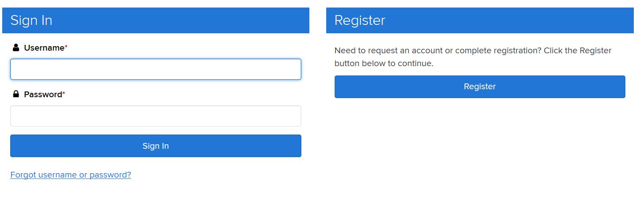Select the Password field label
Image resolution: width=644 pixels, height=202 pixels.
(x=43, y=94)
